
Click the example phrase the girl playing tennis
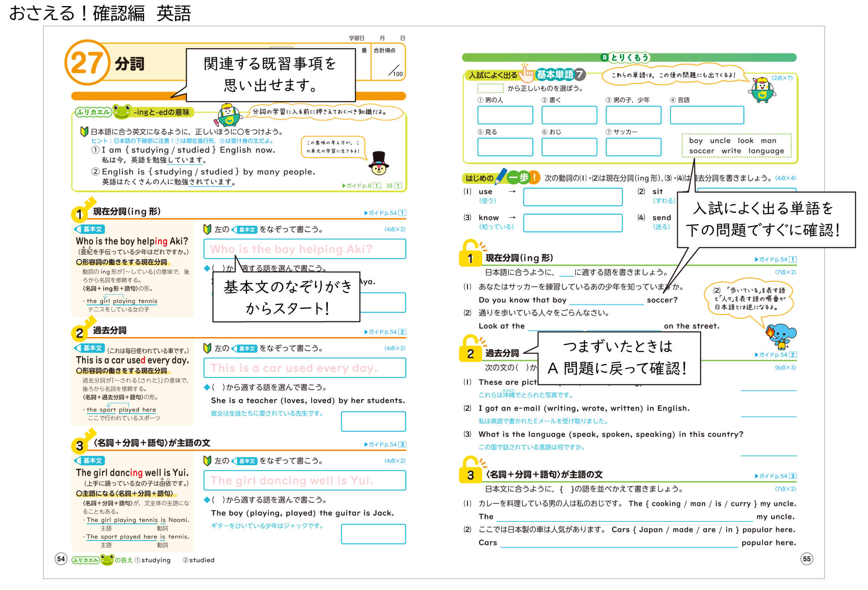[122, 301]
